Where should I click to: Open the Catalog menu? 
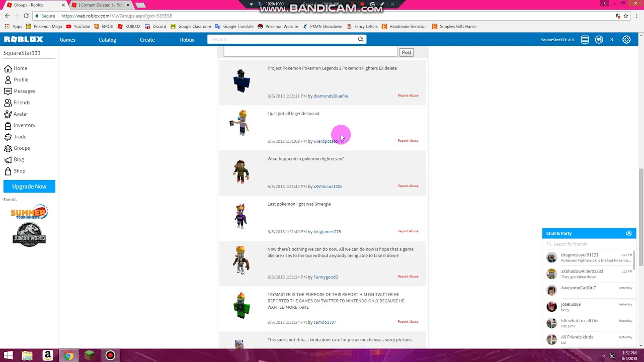point(107,40)
